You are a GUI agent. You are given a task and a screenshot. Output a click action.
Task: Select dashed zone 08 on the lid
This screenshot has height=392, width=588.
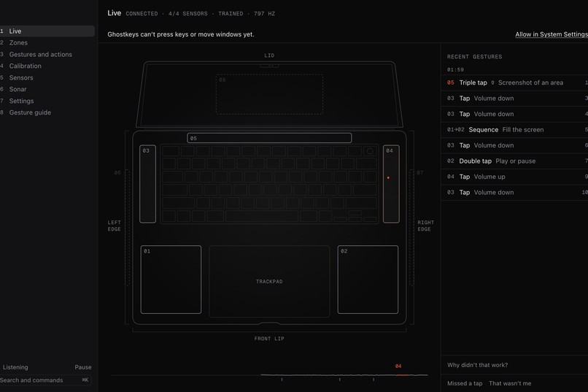(x=269, y=94)
